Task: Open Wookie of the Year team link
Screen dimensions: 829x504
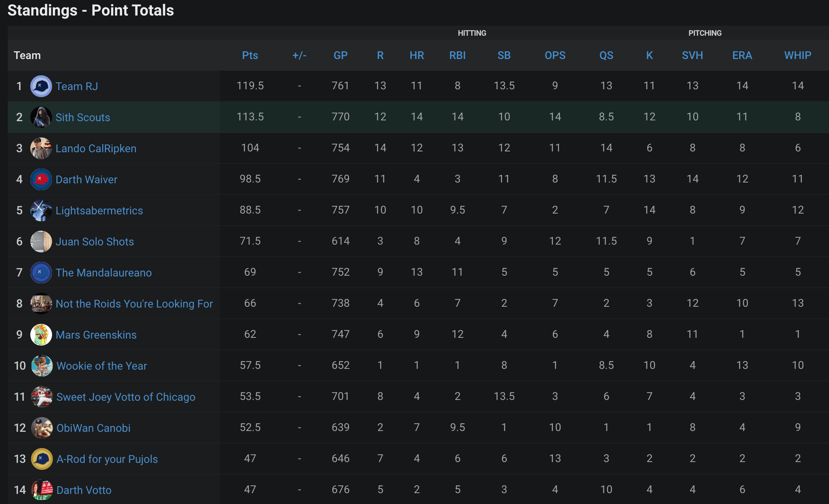Action: [x=102, y=366]
